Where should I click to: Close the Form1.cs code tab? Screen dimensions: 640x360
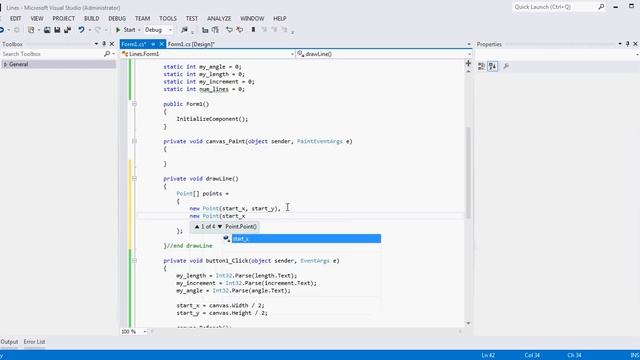tap(162, 44)
